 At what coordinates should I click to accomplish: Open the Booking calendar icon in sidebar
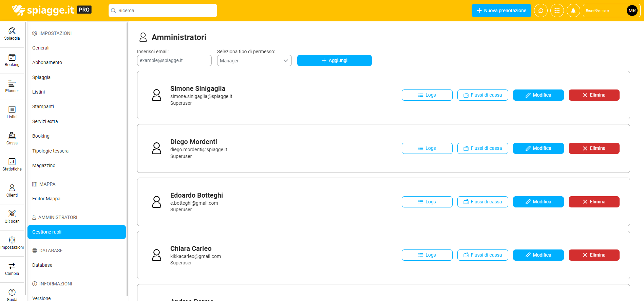tap(12, 58)
